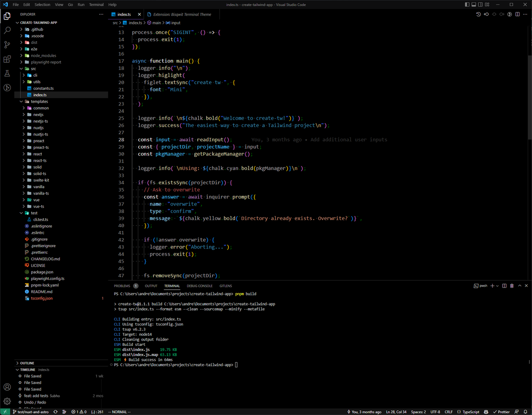Open the Search view in the sidebar
This screenshot has height=415, width=532.
(7, 30)
